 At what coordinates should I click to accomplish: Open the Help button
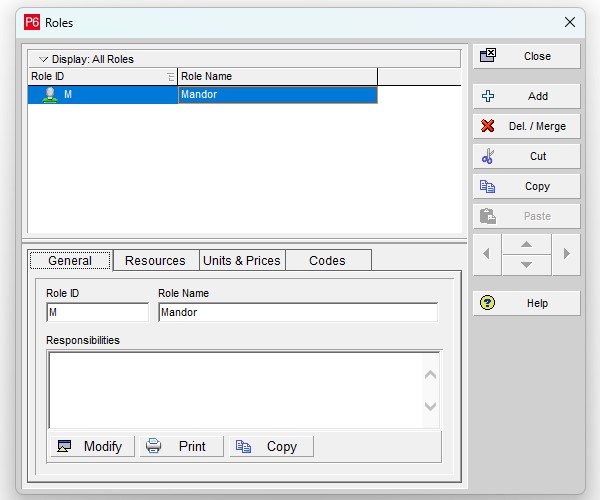pyautogui.click(x=527, y=303)
